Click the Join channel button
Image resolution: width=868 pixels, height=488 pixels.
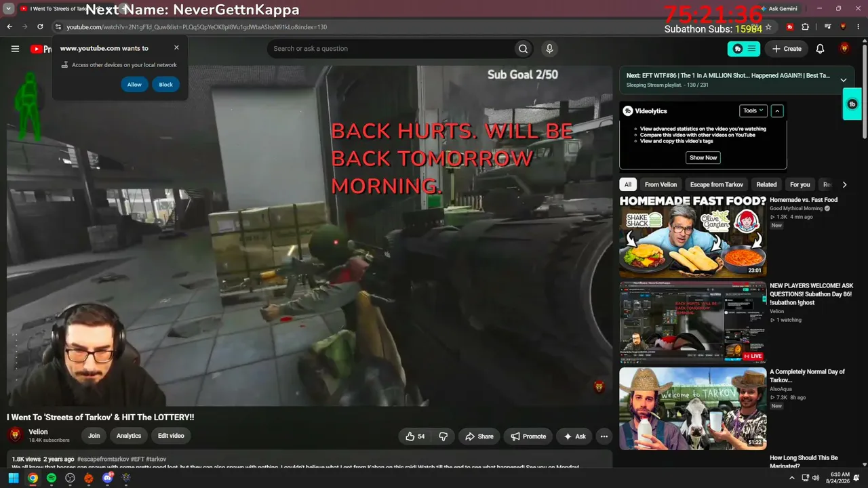coord(94,436)
